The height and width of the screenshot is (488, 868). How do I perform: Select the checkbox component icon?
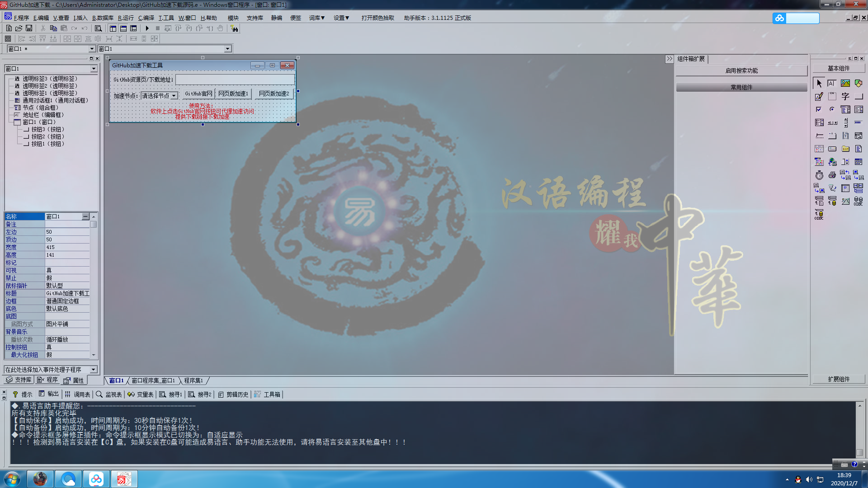(x=819, y=109)
